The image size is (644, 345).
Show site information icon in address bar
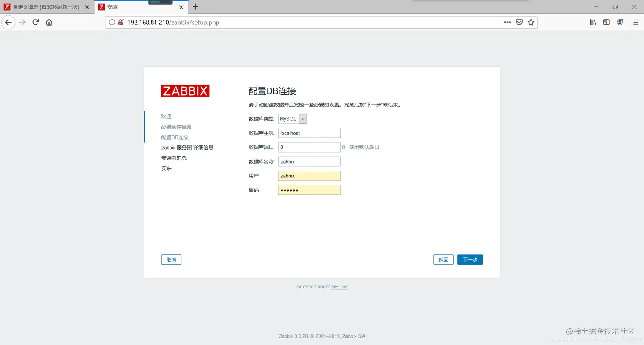(112, 22)
